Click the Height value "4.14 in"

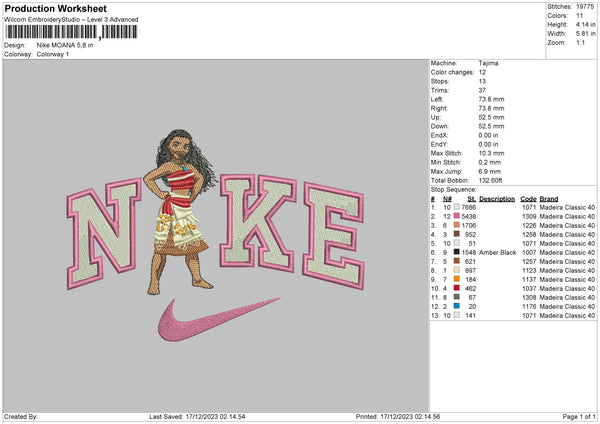coord(586,24)
